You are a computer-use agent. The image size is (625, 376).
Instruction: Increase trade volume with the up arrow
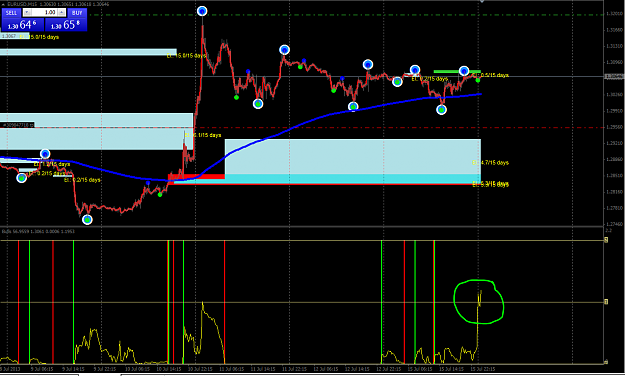pyautogui.click(x=61, y=12)
